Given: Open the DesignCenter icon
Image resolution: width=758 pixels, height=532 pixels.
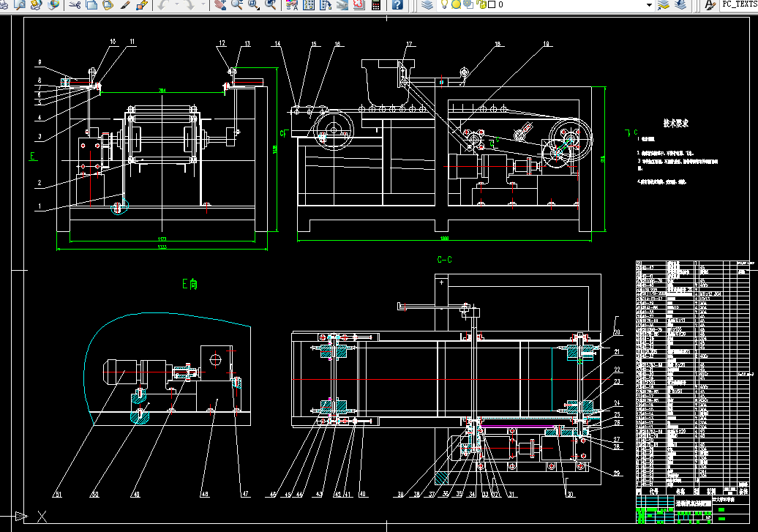Looking at the screenshot, I should click(x=309, y=4).
